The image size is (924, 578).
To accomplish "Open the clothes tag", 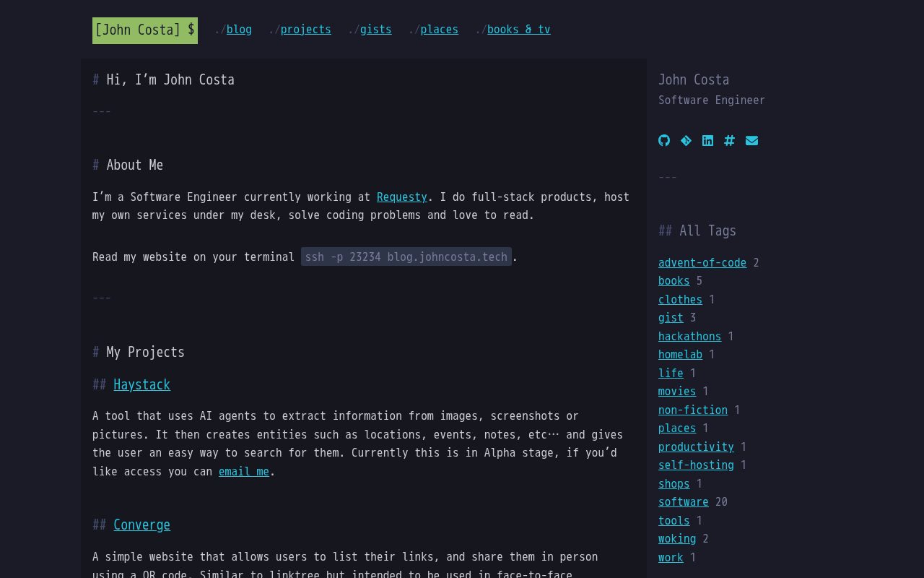I will click(680, 300).
